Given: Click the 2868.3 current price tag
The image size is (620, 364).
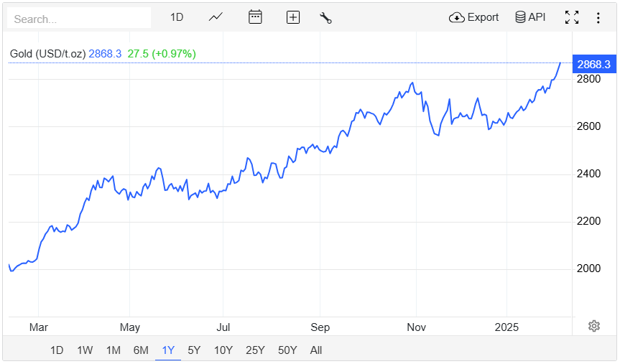Looking at the screenshot, I should [x=593, y=65].
